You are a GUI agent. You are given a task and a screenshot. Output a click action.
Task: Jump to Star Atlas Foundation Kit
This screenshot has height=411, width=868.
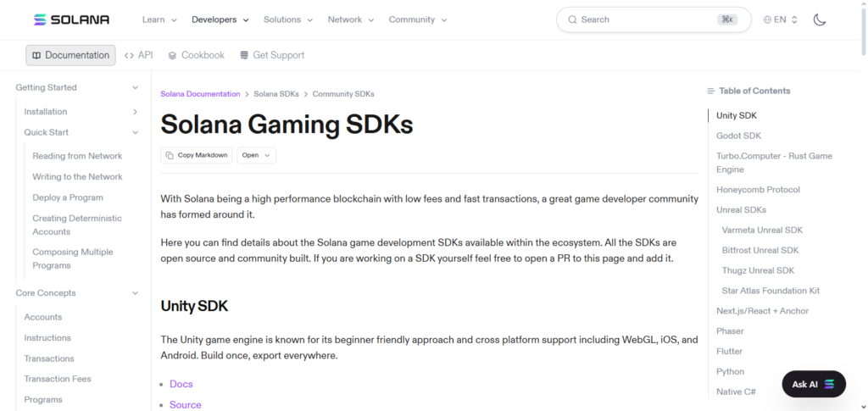click(x=771, y=291)
